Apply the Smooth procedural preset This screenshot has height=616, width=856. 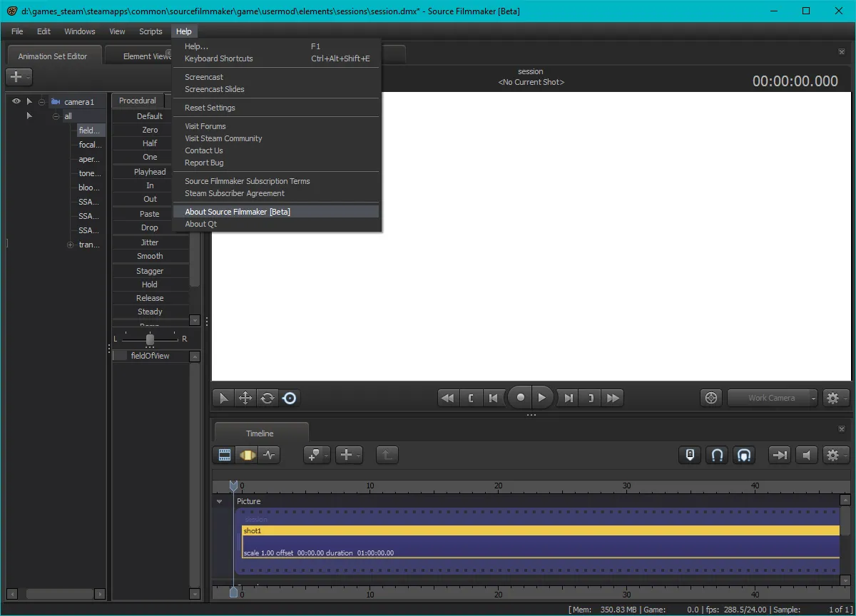[150, 256]
